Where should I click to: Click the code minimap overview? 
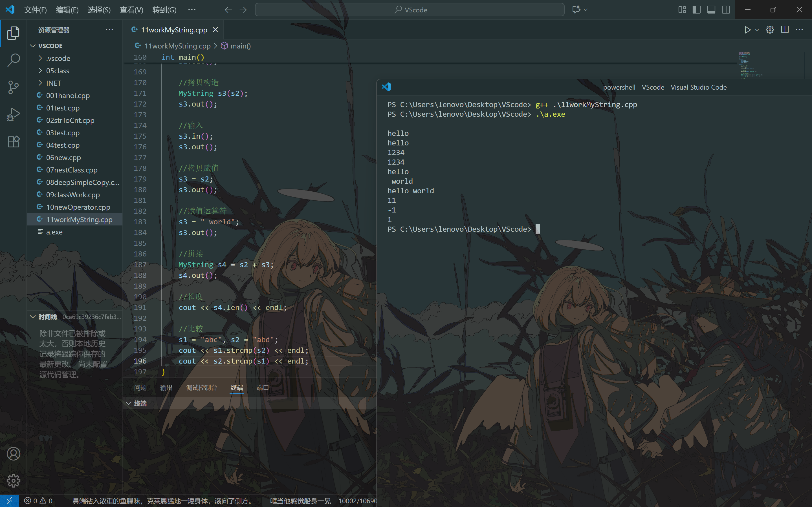(749, 64)
